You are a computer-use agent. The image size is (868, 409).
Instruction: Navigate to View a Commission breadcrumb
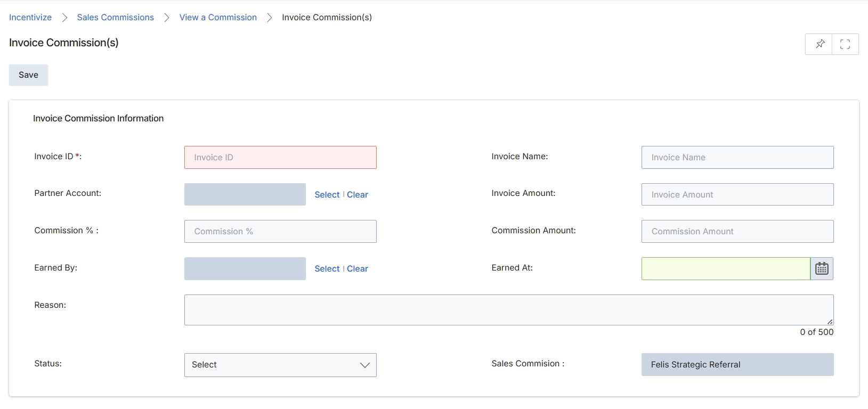tap(218, 18)
